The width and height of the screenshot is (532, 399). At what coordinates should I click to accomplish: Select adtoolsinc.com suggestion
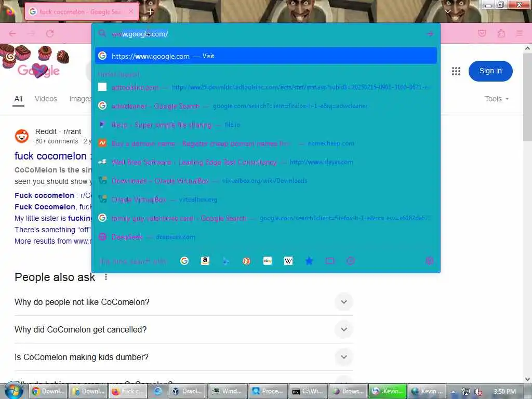(x=265, y=87)
